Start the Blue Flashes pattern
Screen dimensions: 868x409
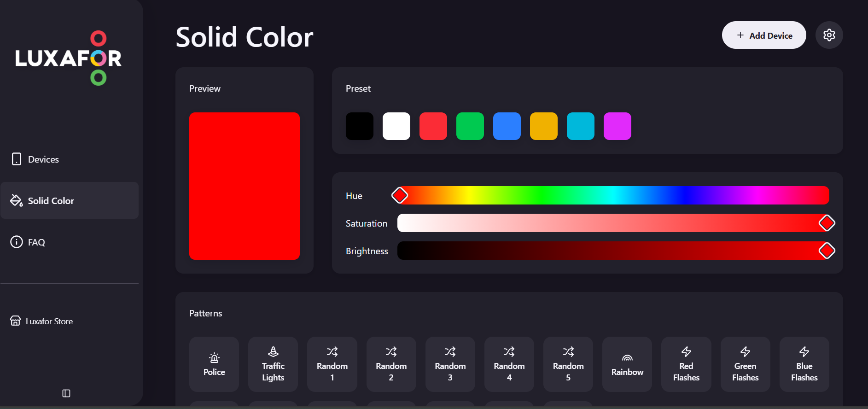tap(804, 364)
